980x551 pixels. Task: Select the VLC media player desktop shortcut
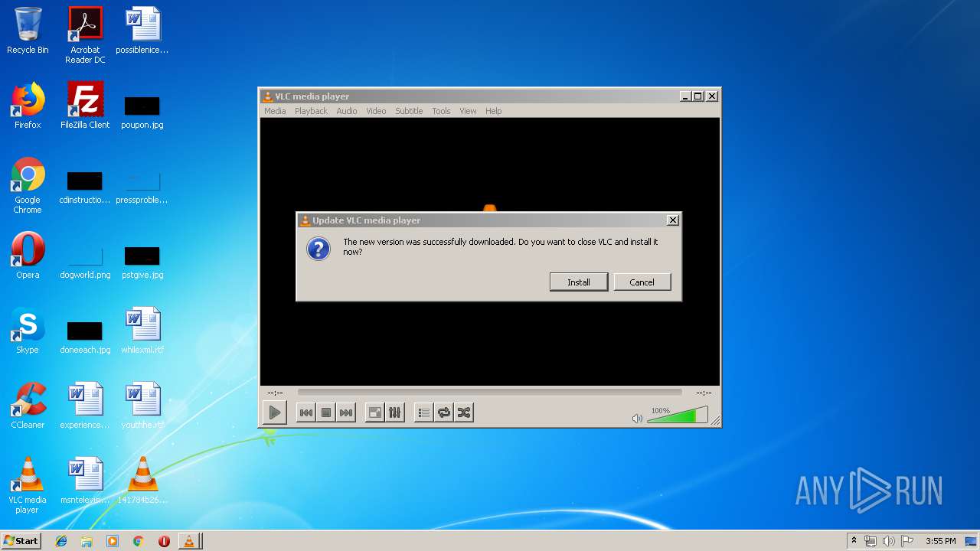[x=28, y=485]
